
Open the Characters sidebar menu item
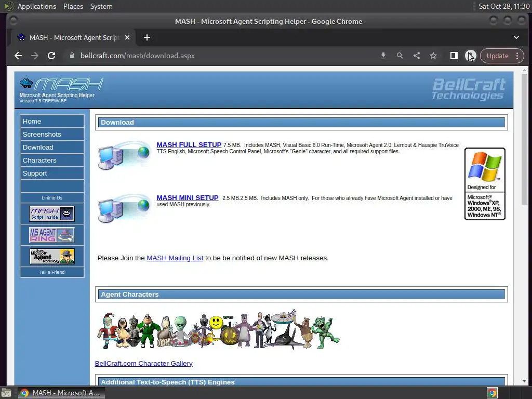click(52, 160)
